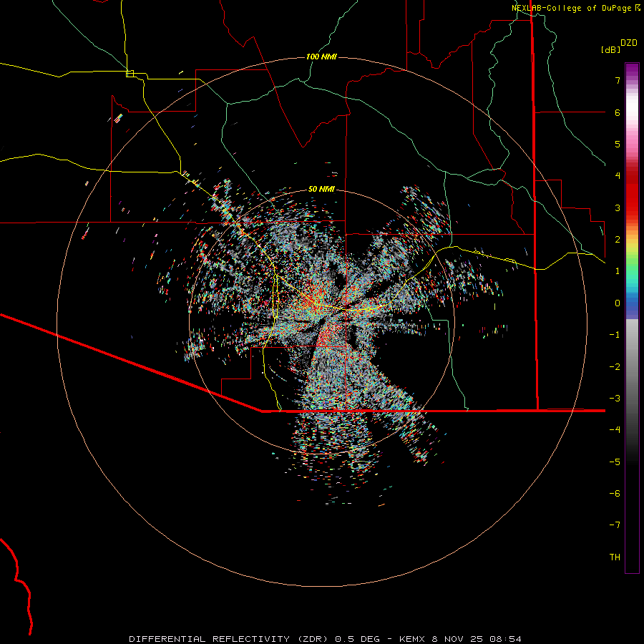Click the "DIFFERENTIAL REFLECTIVITY (ZDR) 0.5 DEG" caption
This screenshot has height=644, width=644.
(255, 639)
